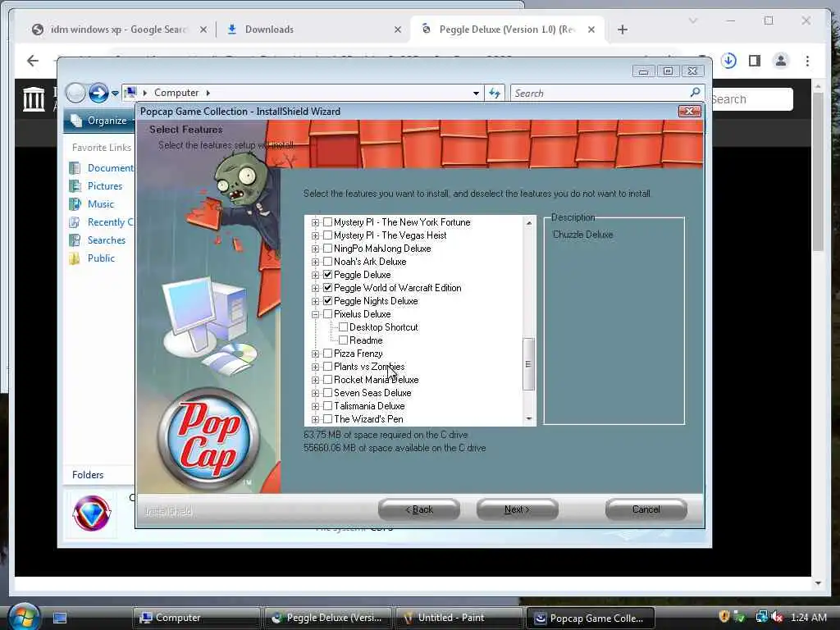Expand Mystery PI - The Vegas Heist node

(x=315, y=235)
